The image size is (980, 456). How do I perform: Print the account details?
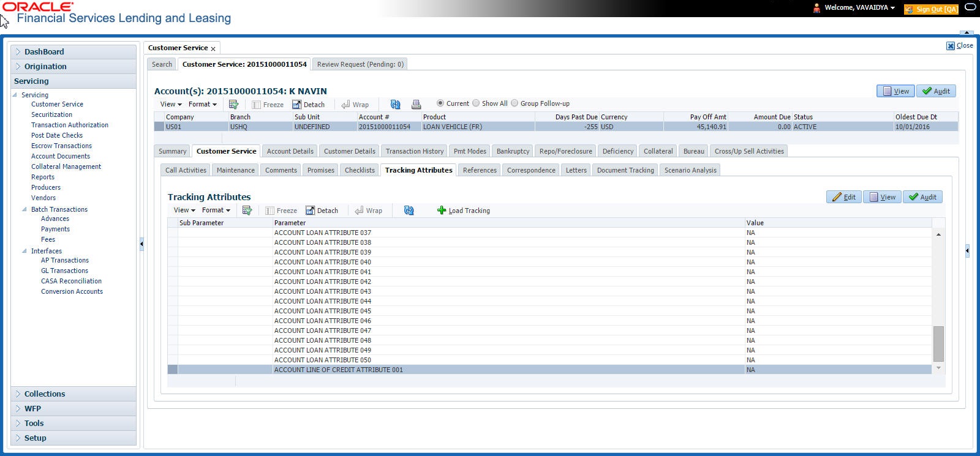[x=416, y=105]
